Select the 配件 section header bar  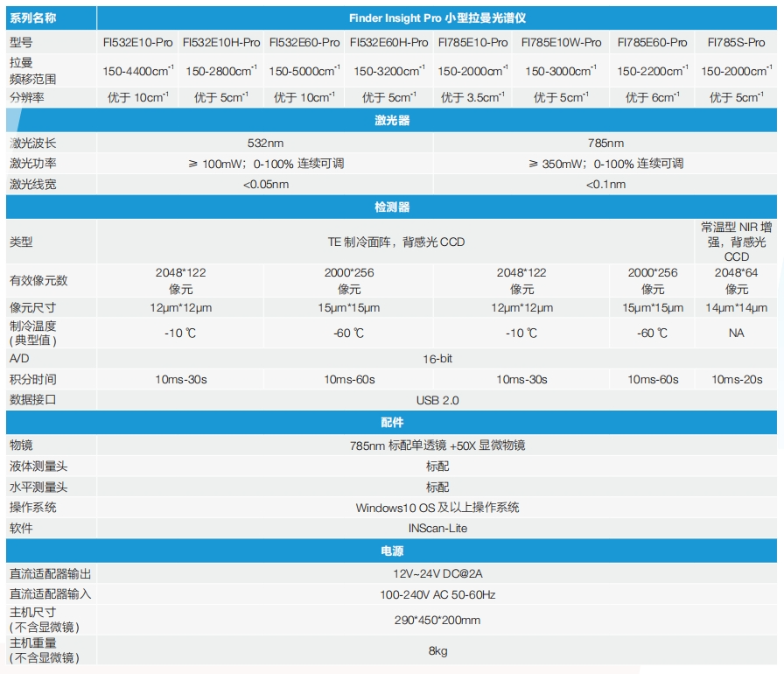392,423
